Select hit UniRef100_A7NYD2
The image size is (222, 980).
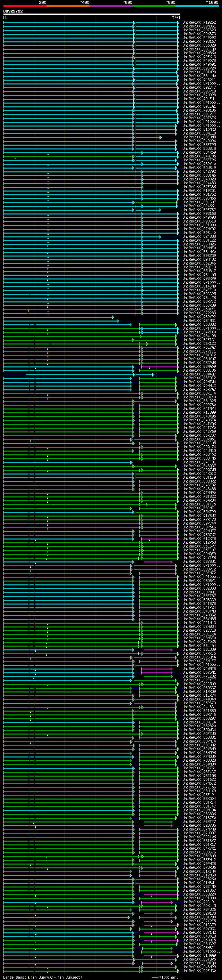199,229
